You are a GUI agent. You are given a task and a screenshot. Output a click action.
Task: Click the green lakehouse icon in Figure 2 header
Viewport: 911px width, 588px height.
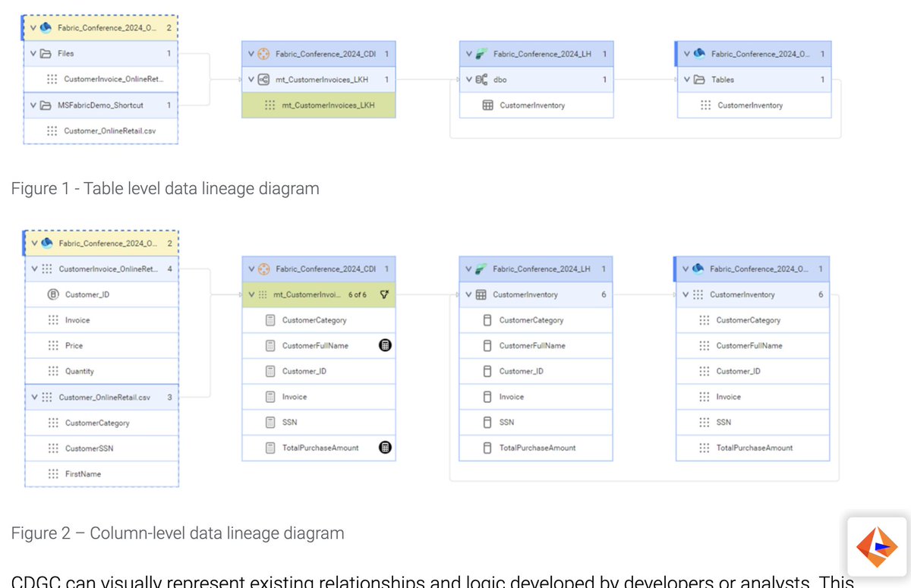pyautogui.click(x=481, y=269)
